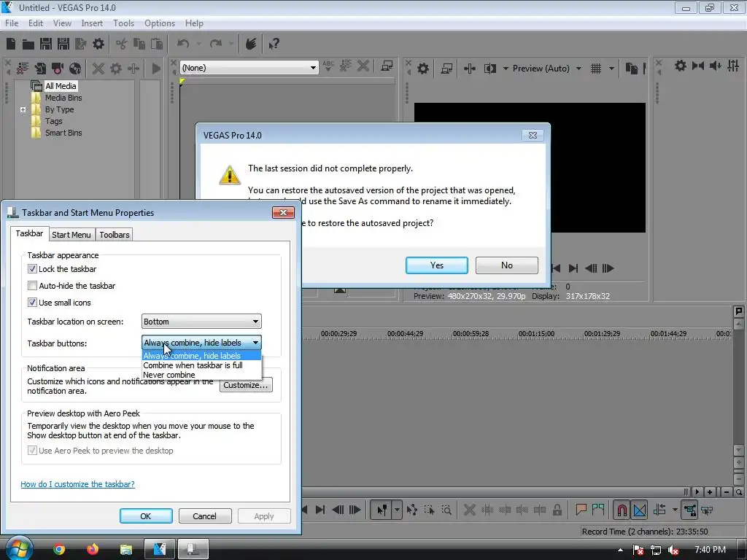Open the (None) dropdown in trimmer panel
Screen dimensions: 747x560
pos(249,68)
